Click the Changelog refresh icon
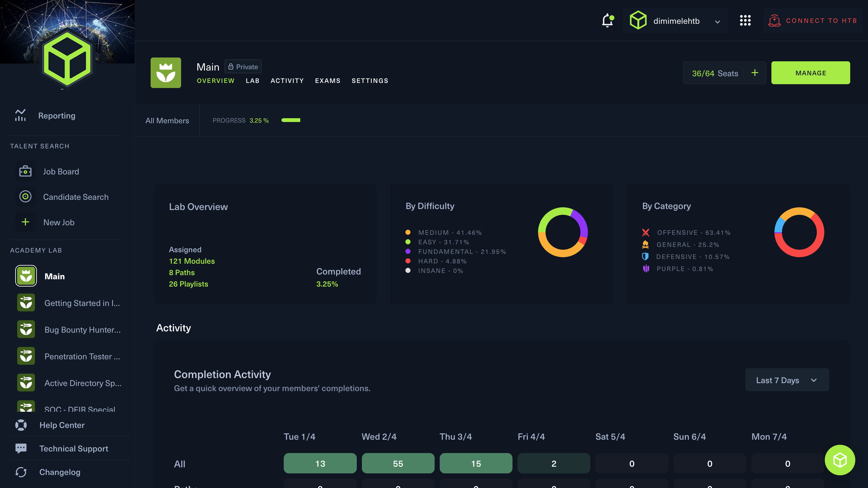Image resolution: width=868 pixels, height=488 pixels. (21, 472)
